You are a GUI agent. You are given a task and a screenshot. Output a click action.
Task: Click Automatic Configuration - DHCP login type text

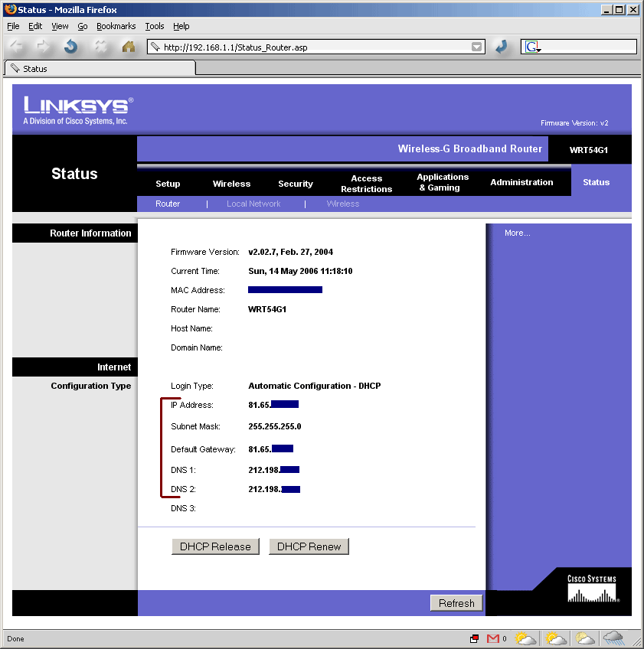coord(314,386)
